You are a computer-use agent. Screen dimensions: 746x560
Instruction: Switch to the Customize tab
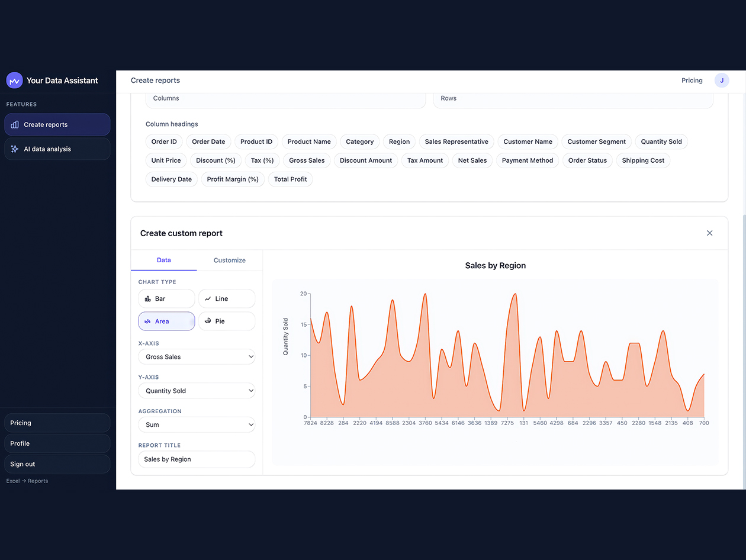pos(229,260)
